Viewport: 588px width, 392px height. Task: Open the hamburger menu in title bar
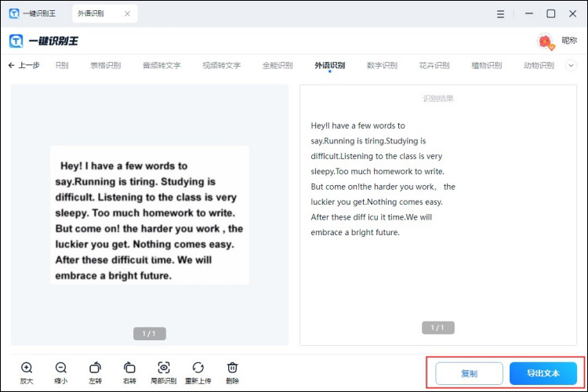pos(500,14)
